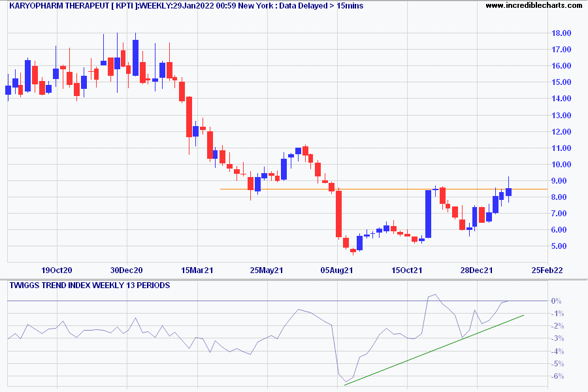Click the long red candle at 05Aug21
Viewport: 588px width, 392px height.
[x=338, y=214]
